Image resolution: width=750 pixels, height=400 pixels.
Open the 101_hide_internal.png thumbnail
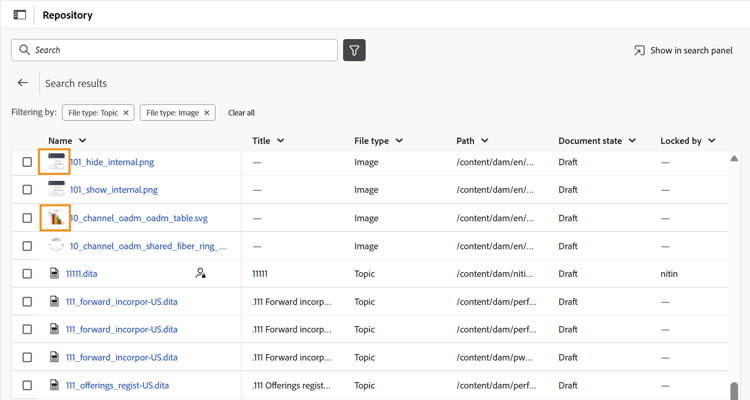[55, 161]
